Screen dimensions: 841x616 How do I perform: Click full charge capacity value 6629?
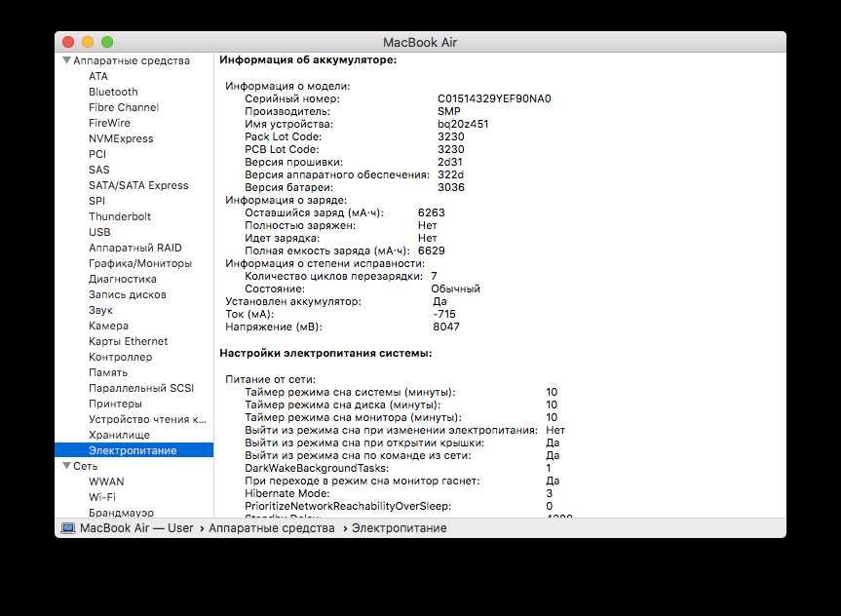432,250
